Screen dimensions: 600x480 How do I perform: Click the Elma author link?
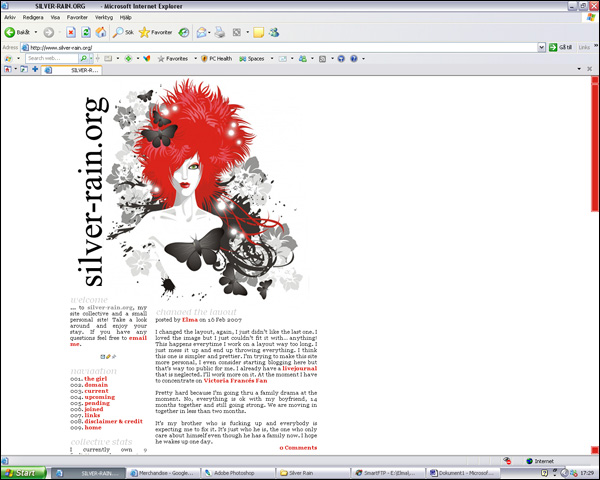(190, 320)
